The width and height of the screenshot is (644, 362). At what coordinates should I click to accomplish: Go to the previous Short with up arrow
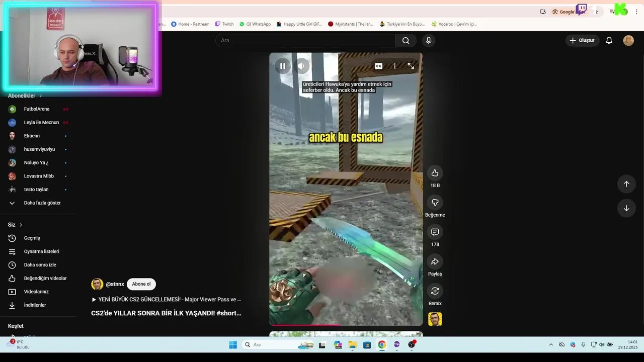coord(626,184)
